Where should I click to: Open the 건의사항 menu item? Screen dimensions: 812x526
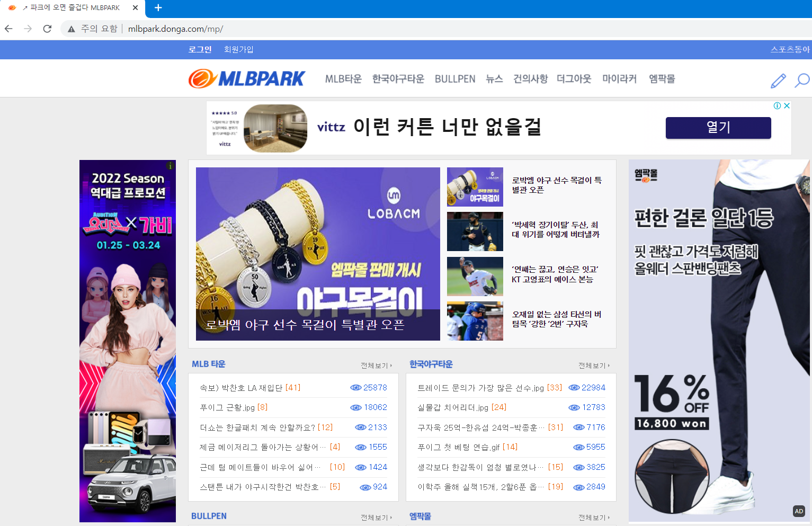pyautogui.click(x=530, y=79)
